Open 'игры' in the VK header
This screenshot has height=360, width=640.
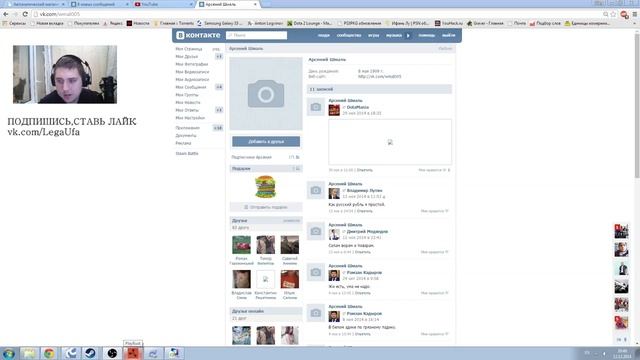point(373,36)
